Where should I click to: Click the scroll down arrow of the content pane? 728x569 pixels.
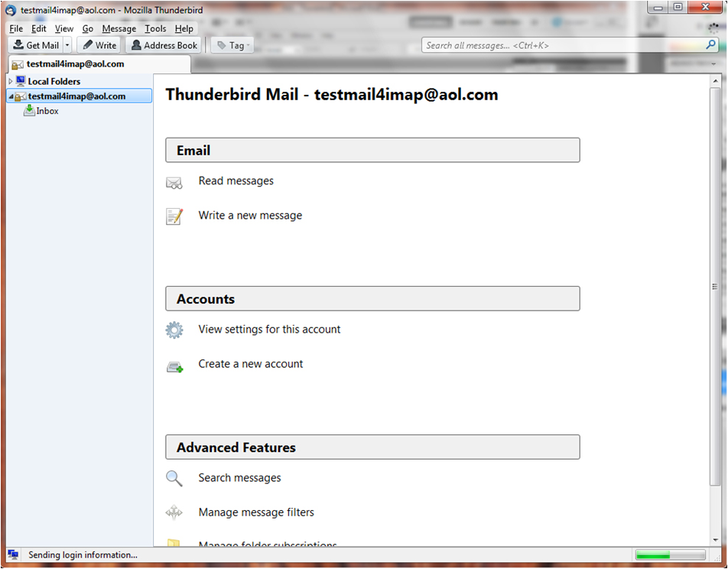[x=715, y=540]
